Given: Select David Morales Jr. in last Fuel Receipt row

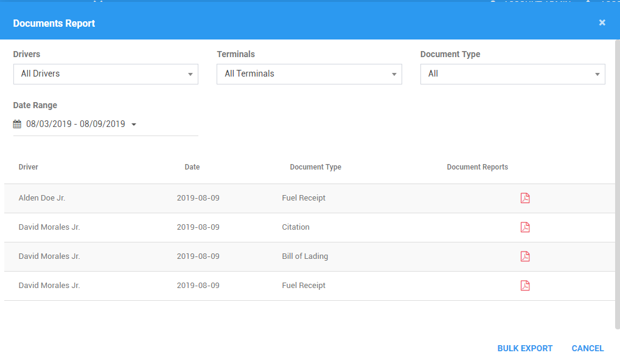Looking at the screenshot, I should (x=49, y=286).
